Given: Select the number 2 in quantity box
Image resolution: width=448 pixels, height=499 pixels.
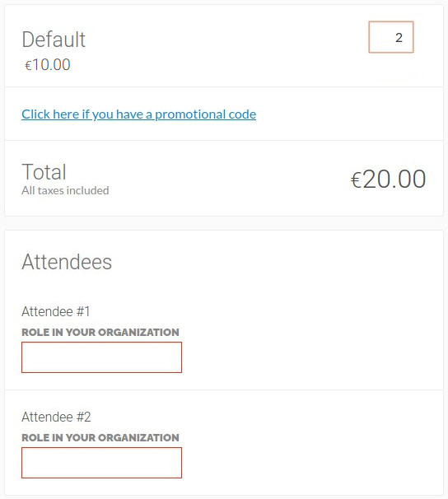Looking at the screenshot, I should point(399,38).
